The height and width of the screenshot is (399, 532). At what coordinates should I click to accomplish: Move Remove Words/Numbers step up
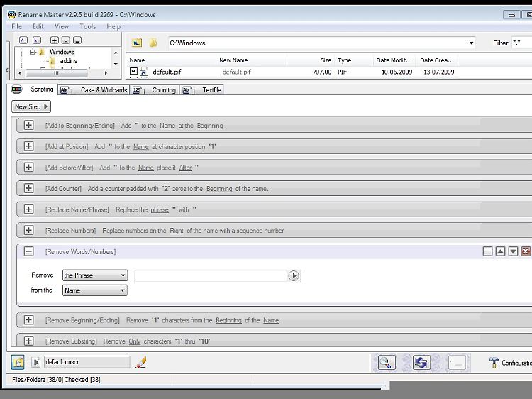(x=500, y=251)
